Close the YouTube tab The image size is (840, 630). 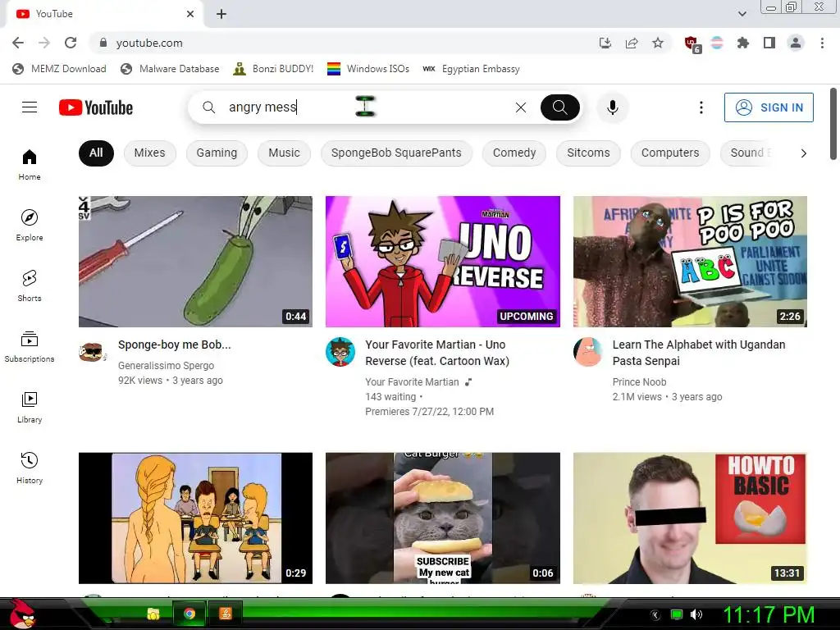click(190, 14)
